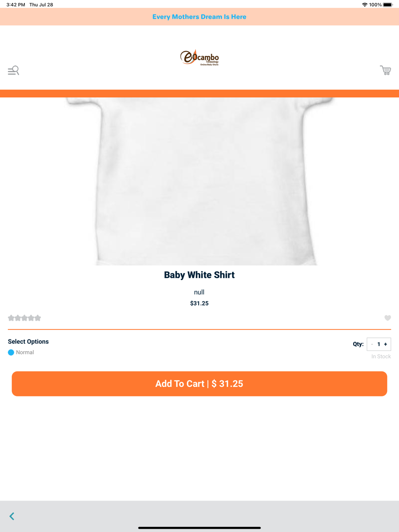Tap the baby white shirt image

[199, 181]
